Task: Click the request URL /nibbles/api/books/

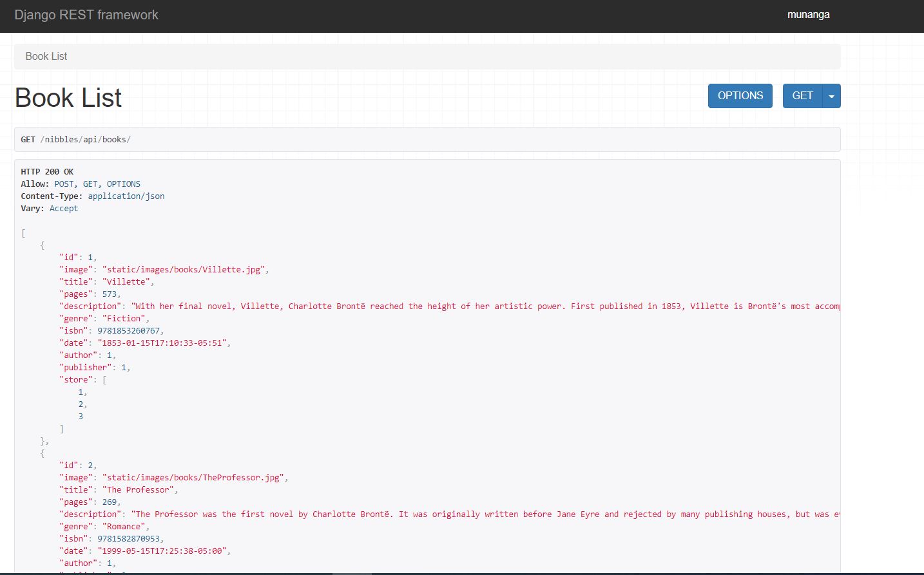Action: (85, 140)
